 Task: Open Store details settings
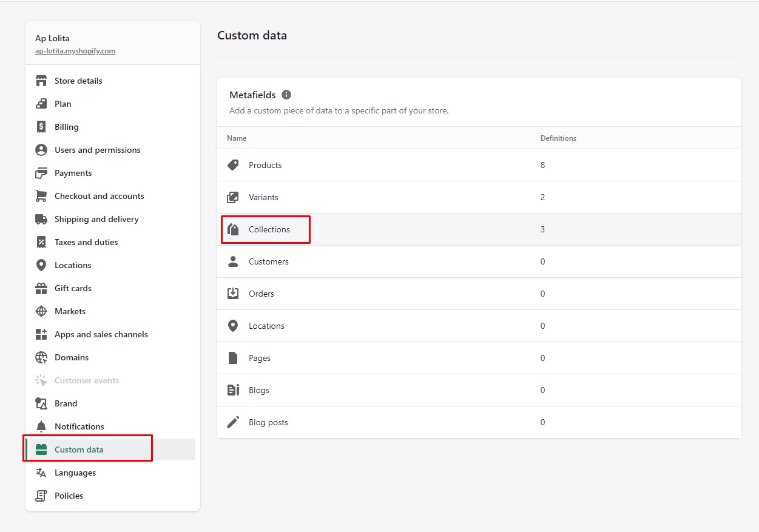click(x=78, y=81)
